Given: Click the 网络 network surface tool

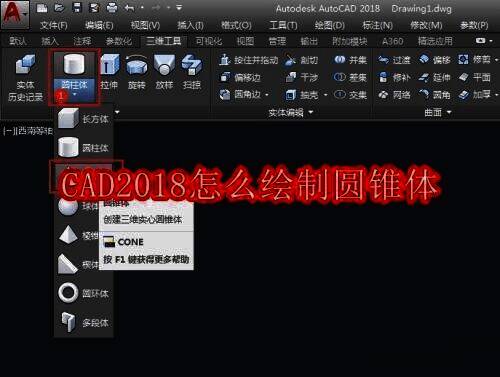Looking at the screenshot, I should click(x=394, y=95).
